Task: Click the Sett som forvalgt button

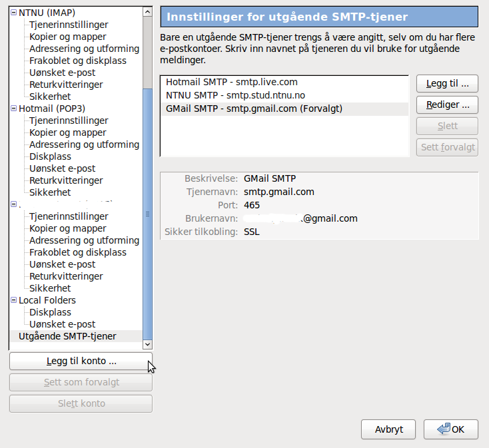Action: [81, 382]
